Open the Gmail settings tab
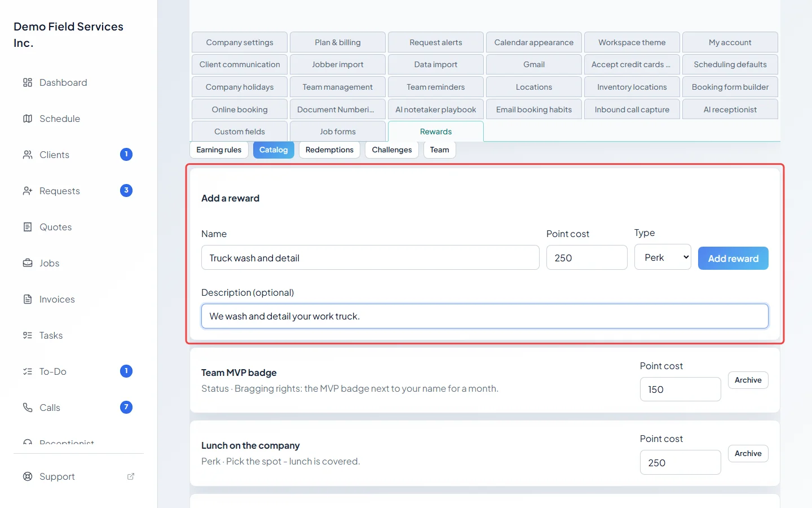This screenshot has height=508, width=812. [534, 64]
